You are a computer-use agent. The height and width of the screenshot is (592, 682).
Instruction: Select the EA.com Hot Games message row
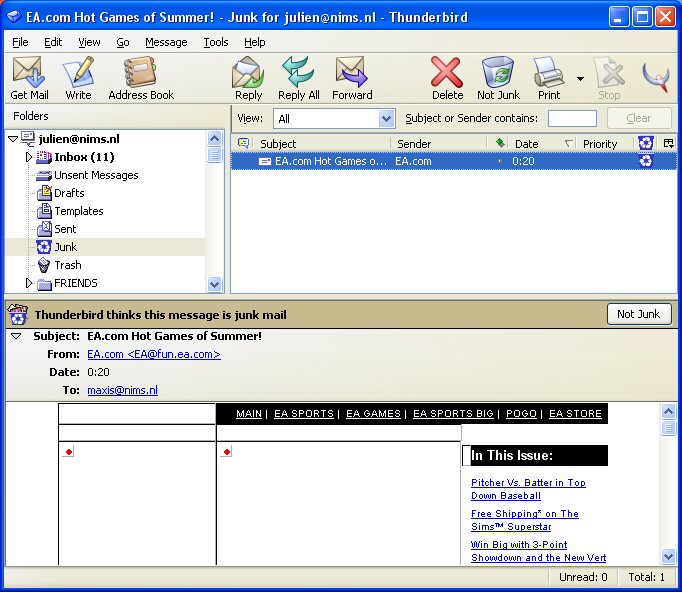(x=454, y=161)
